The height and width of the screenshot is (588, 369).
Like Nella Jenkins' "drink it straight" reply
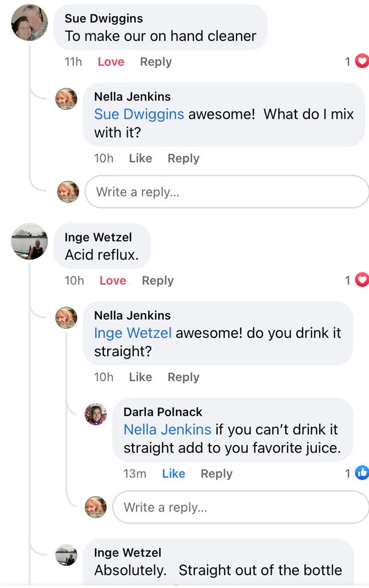point(140,377)
